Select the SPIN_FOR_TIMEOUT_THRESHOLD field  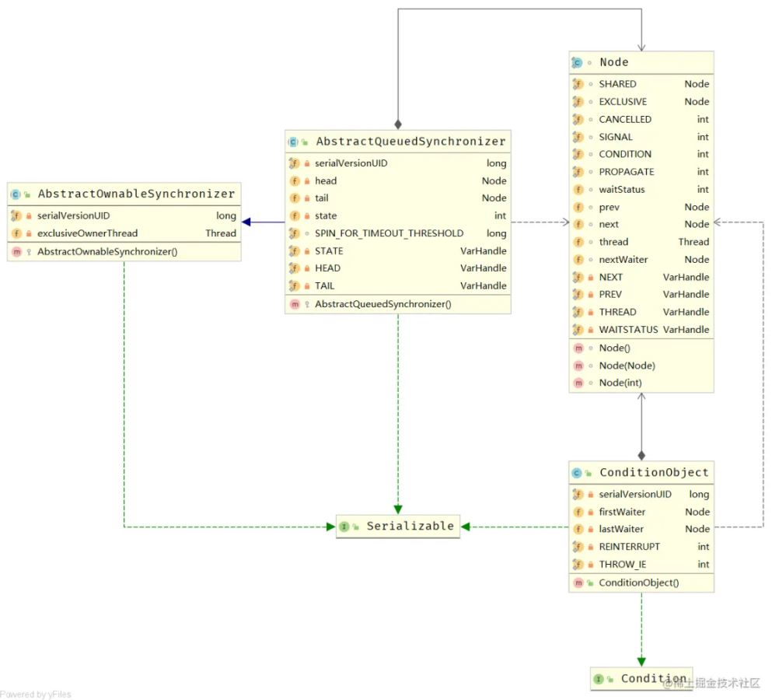coord(389,233)
